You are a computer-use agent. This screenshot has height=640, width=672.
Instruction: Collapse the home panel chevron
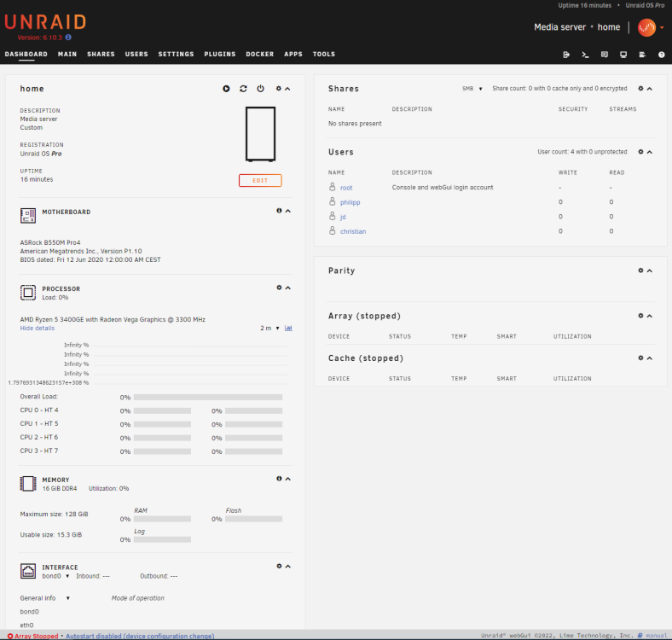click(287, 89)
